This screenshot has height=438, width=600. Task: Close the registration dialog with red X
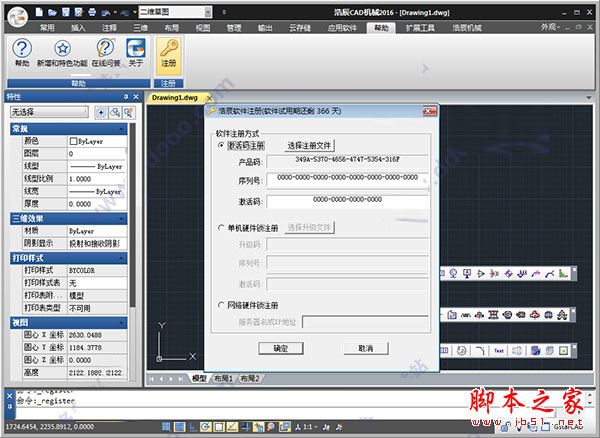point(429,111)
